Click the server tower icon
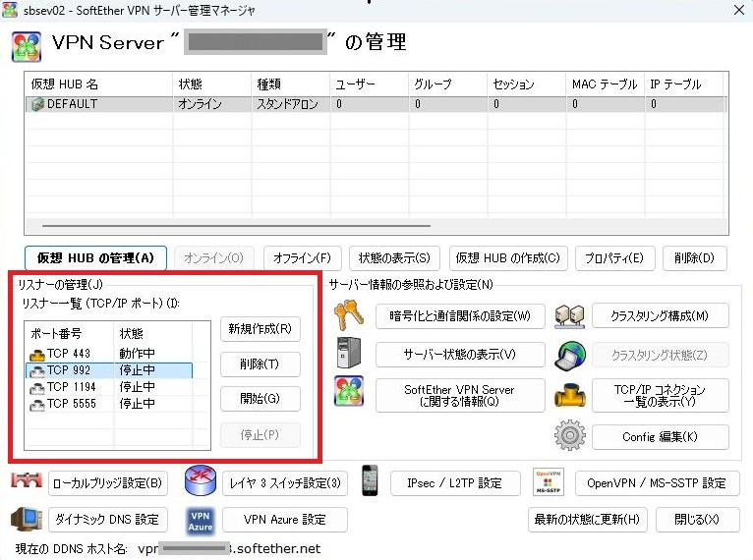The height and width of the screenshot is (560, 753). coord(349,353)
